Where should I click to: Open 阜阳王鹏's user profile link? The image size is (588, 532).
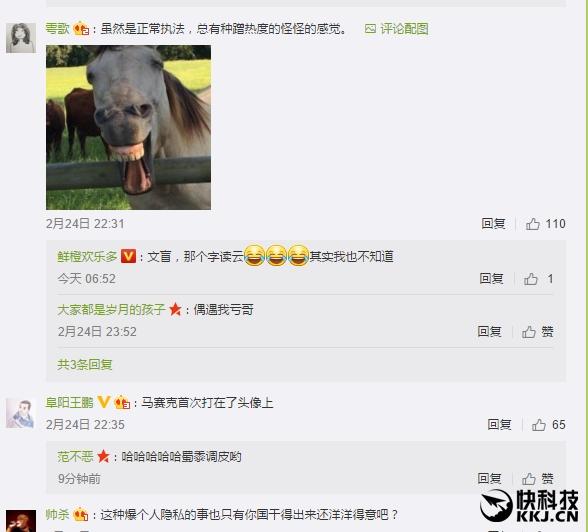[x=69, y=403]
